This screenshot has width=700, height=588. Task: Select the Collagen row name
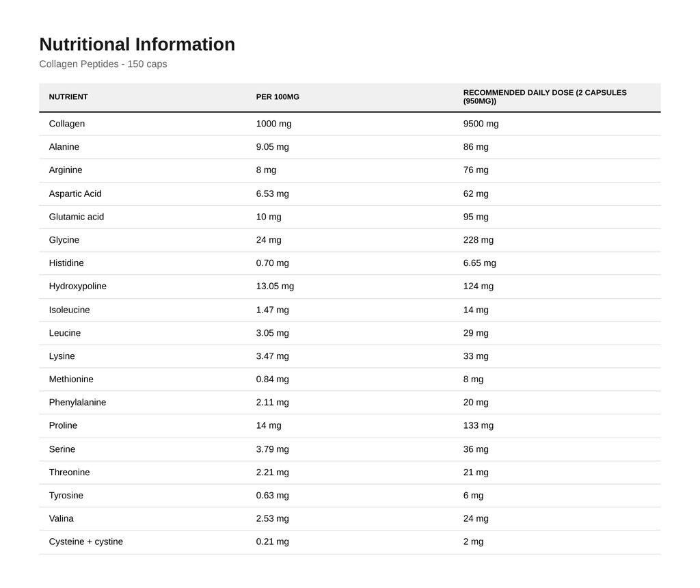pos(67,124)
